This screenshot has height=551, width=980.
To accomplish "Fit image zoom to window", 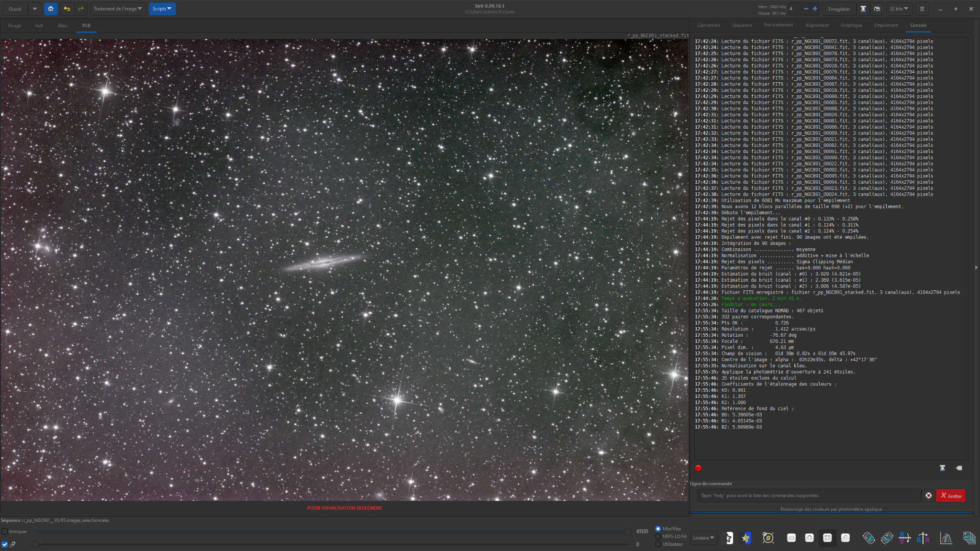I will pyautogui.click(x=827, y=538).
